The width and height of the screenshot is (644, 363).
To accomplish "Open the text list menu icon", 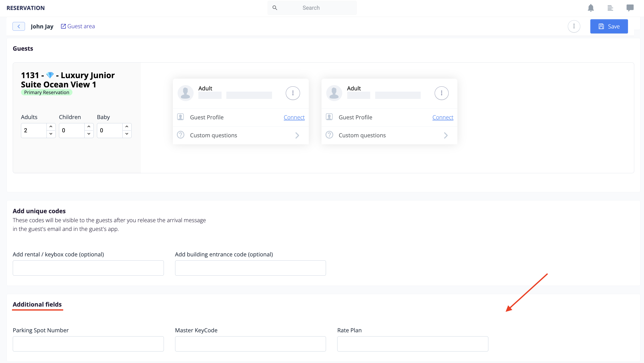I will pyautogui.click(x=610, y=8).
